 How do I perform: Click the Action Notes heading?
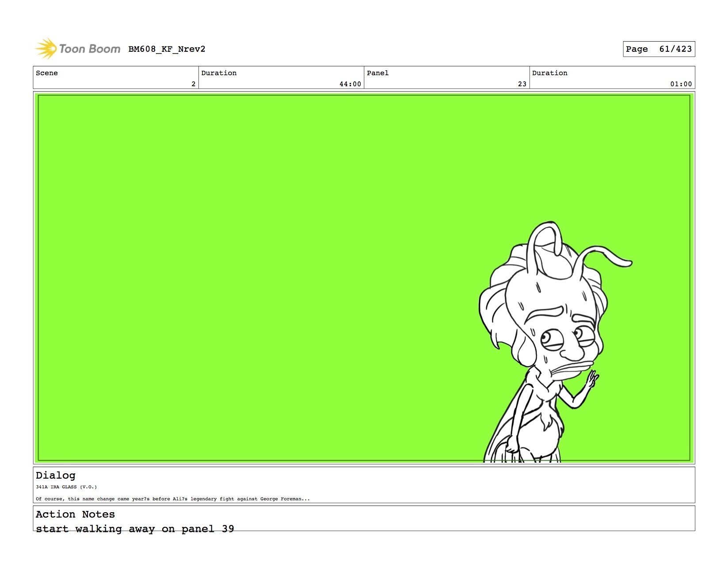75,514
